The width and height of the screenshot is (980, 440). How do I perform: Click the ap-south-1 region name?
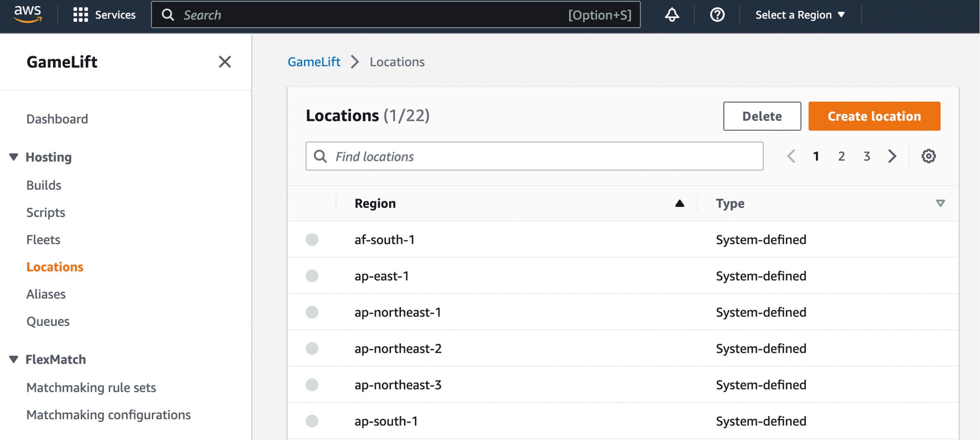(386, 421)
